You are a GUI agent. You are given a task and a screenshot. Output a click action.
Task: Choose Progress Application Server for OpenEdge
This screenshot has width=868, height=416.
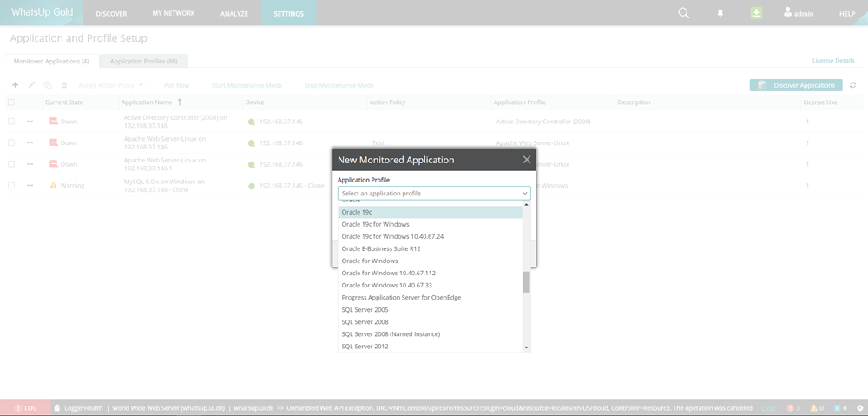tap(431, 298)
